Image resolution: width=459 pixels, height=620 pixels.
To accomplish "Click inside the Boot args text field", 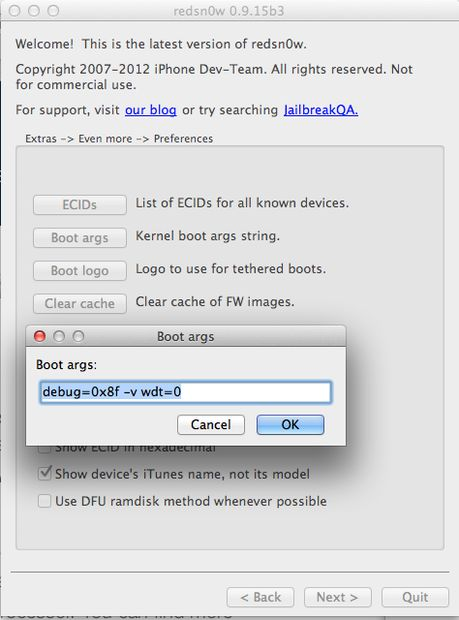I will click(x=185, y=392).
